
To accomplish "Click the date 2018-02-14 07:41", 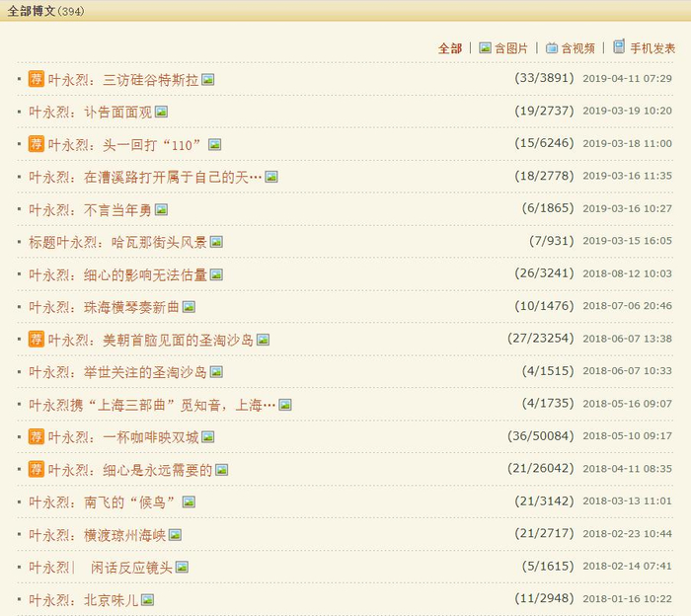I will tap(628, 567).
